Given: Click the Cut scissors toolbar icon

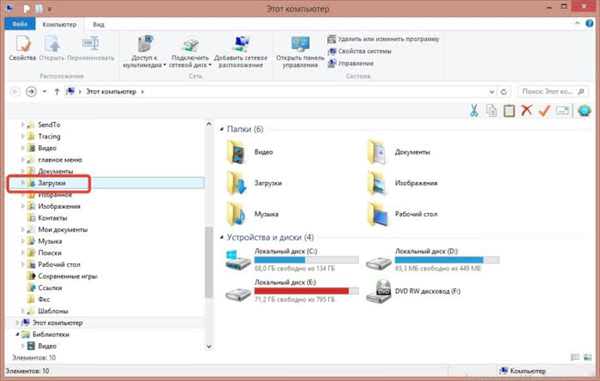Looking at the screenshot, I should point(474,111).
